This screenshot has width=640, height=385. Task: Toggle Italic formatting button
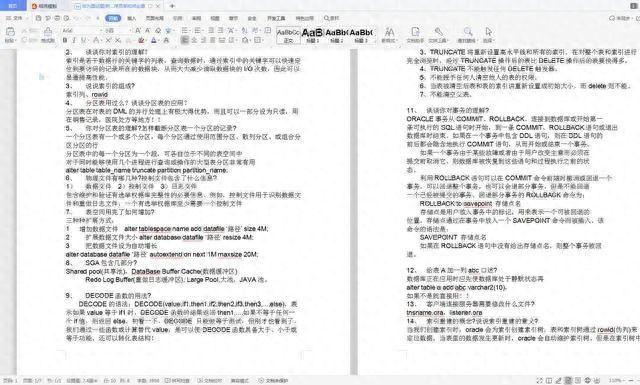[x=74, y=40]
